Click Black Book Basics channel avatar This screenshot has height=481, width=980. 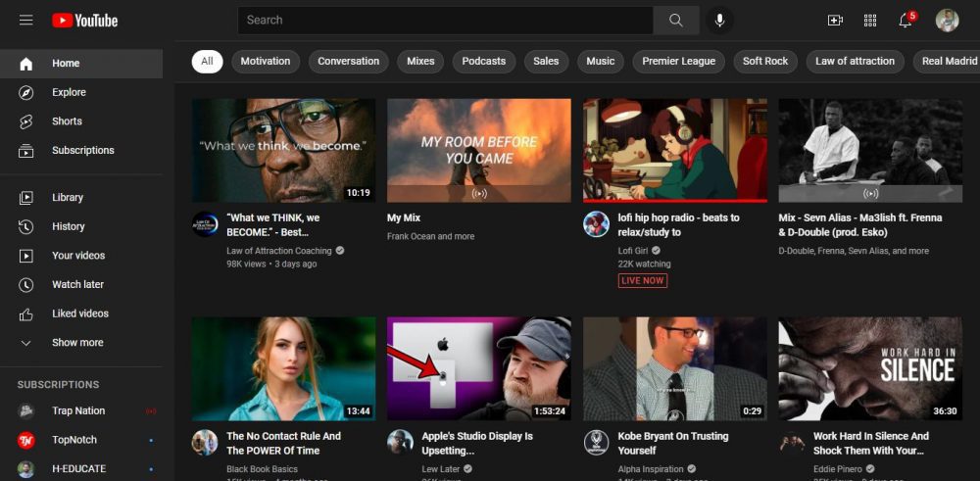coord(205,442)
